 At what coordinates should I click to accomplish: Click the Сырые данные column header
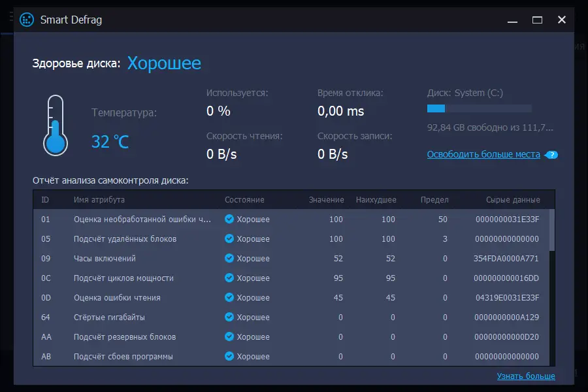click(x=513, y=200)
